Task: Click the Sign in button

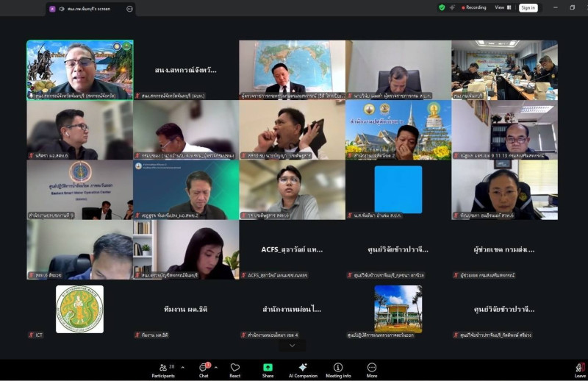Action: [528, 7]
